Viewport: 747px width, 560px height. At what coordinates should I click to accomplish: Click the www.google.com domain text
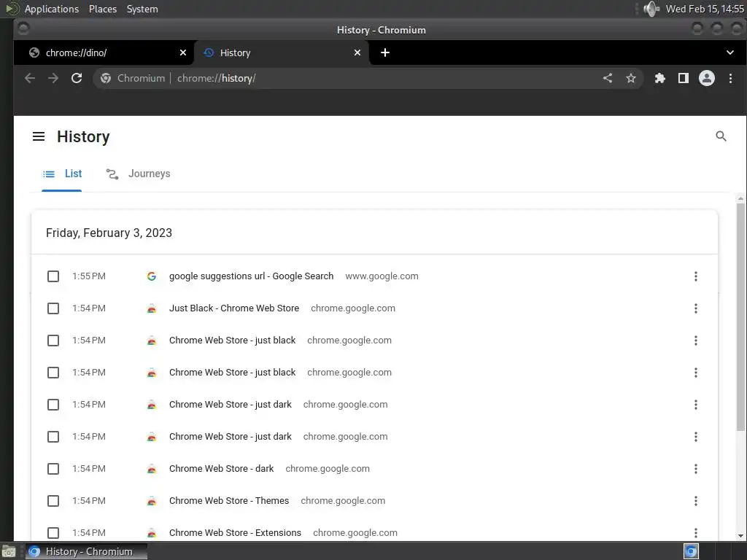tap(382, 276)
